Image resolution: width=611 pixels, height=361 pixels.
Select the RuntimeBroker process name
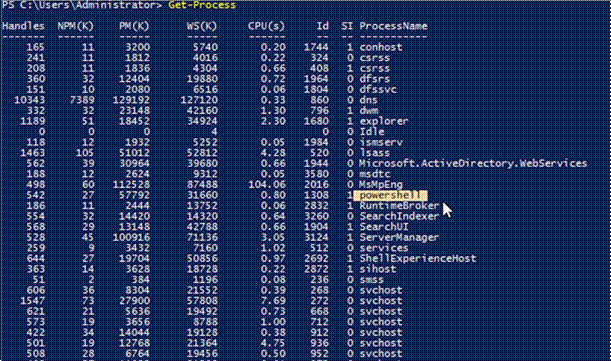[399, 205]
